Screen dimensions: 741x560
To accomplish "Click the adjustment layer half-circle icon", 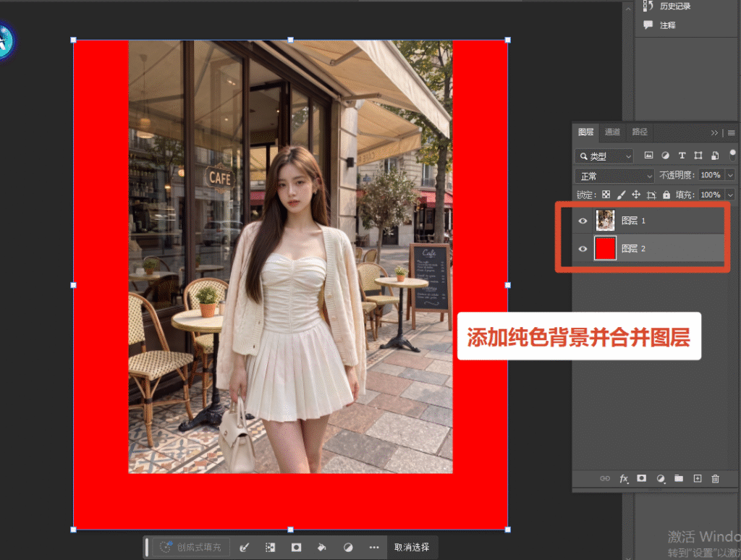I will click(x=661, y=479).
